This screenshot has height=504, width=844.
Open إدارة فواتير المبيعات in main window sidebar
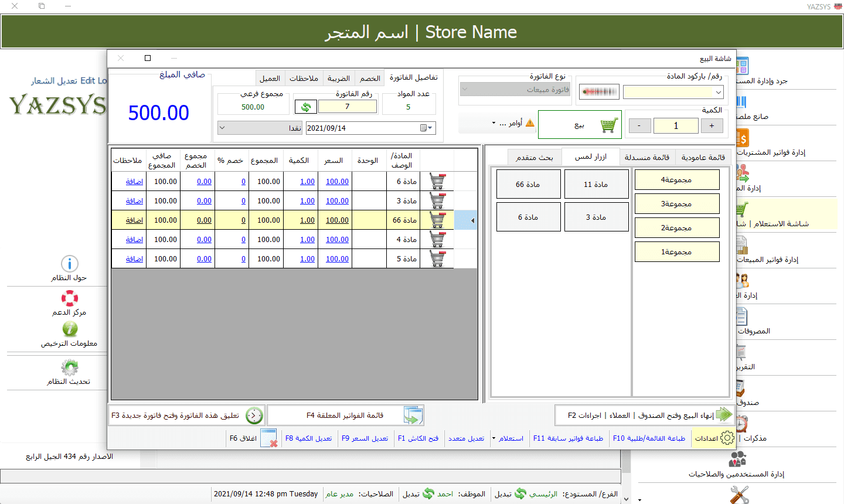point(767,259)
